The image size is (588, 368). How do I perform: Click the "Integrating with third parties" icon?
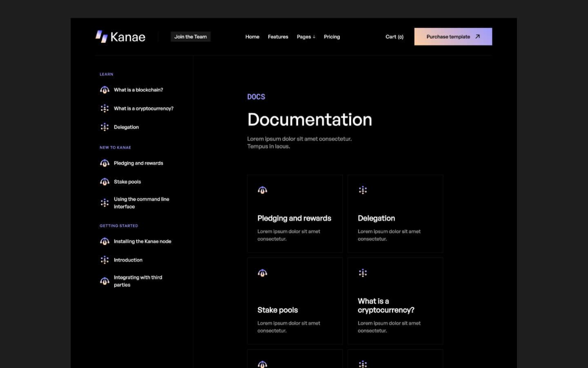105,281
